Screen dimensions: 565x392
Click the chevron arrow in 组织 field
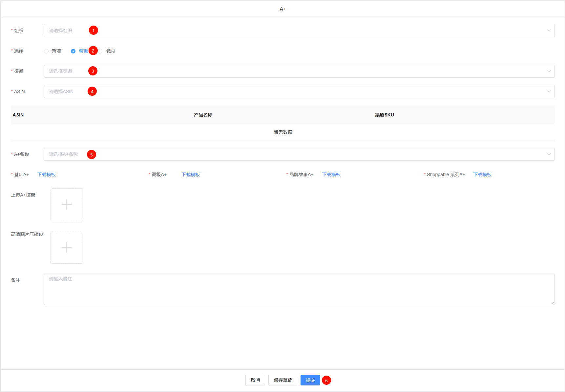pyautogui.click(x=549, y=31)
